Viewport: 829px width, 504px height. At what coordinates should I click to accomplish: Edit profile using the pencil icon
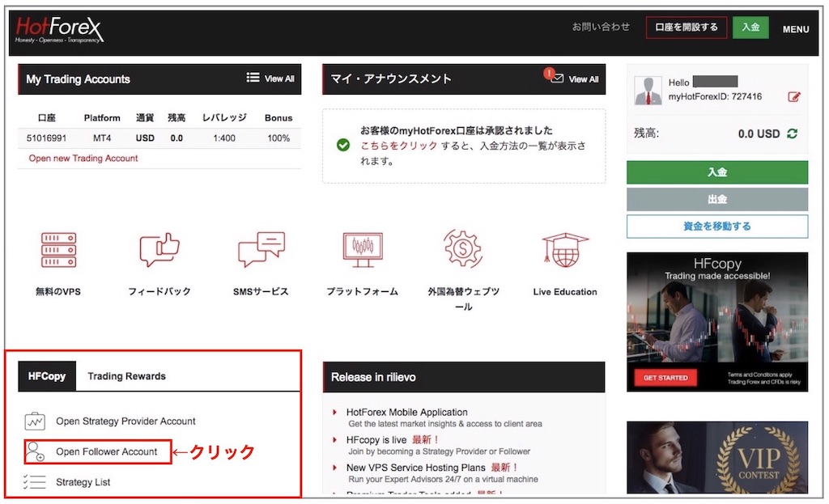794,96
